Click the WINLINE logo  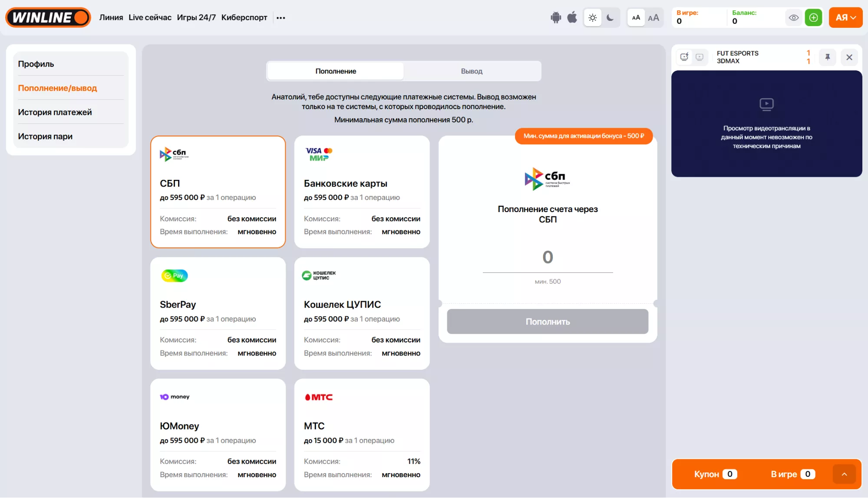click(x=48, y=18)
